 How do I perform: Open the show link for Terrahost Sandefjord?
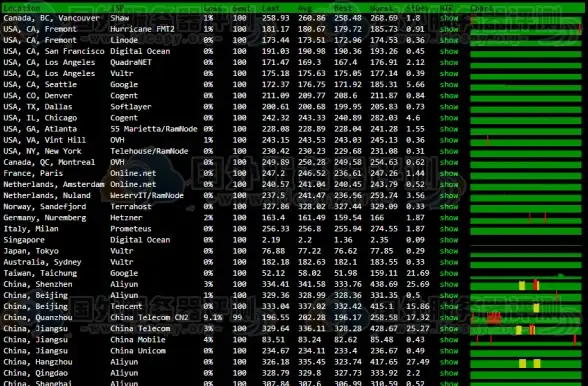point(449,206)
